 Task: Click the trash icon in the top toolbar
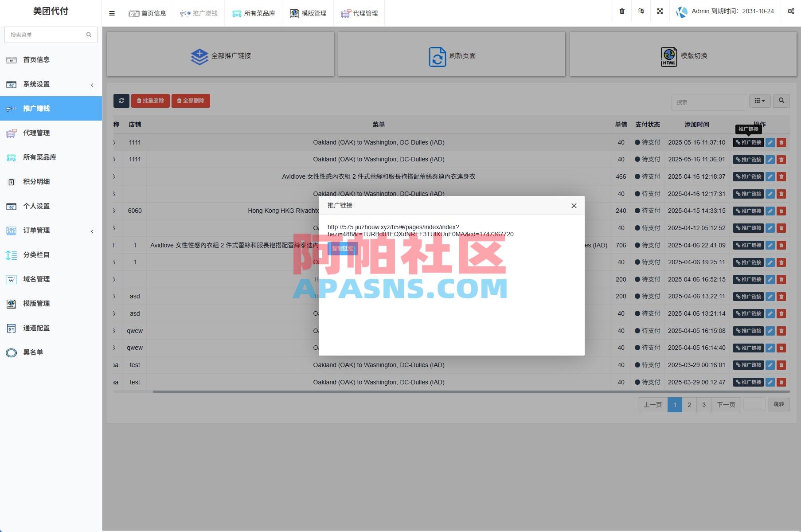pyautogui.click(x=621, y=11)
